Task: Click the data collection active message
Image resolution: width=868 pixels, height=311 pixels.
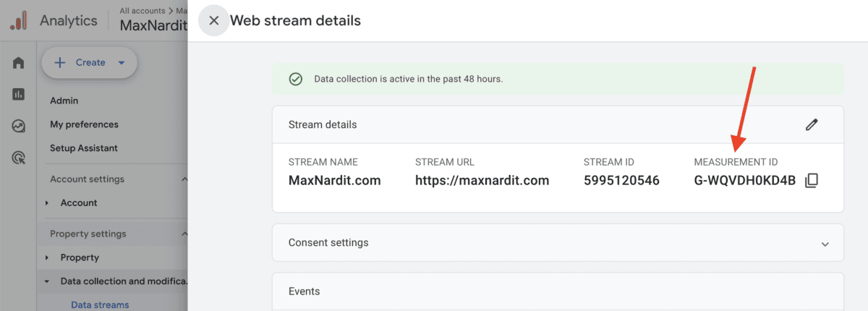Action: 409,79
